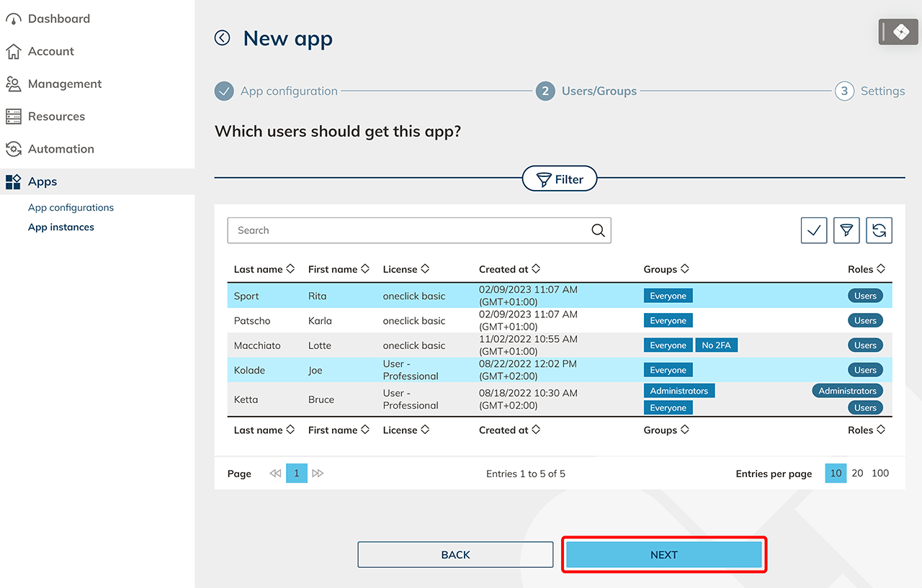Click the select-all checkmark icon

[814, 230]
